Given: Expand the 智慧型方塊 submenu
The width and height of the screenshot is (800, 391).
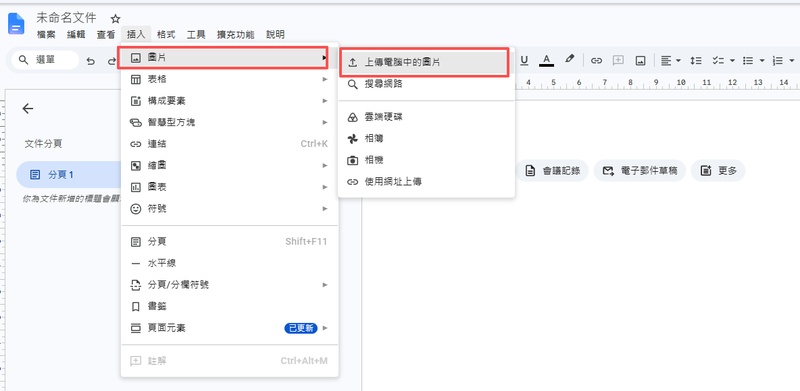Looking at the screenshot, I should coord(230,123).
